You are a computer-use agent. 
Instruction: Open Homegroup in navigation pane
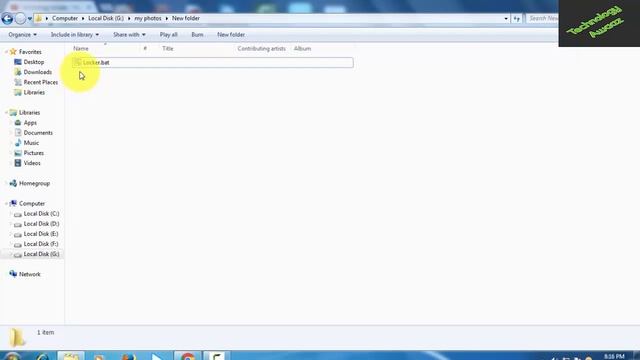pyautogui.click(x=34, y=184)
